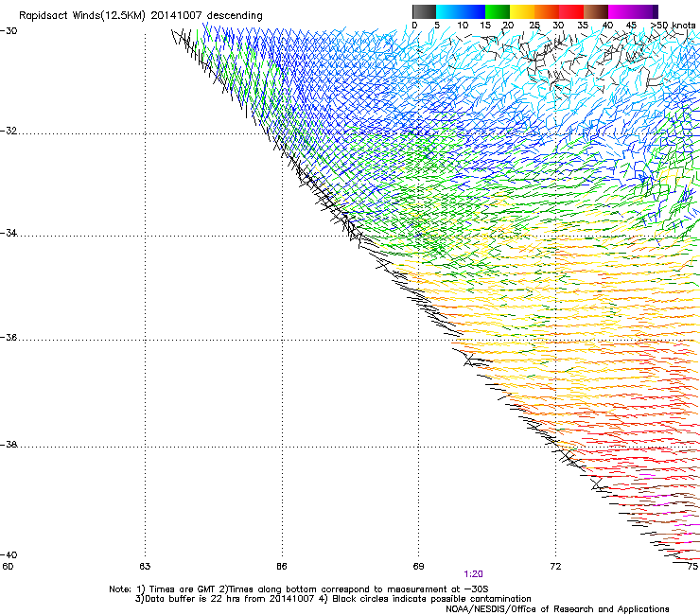Pick the yellow 20–25 knots legend segment

(522, 11)
